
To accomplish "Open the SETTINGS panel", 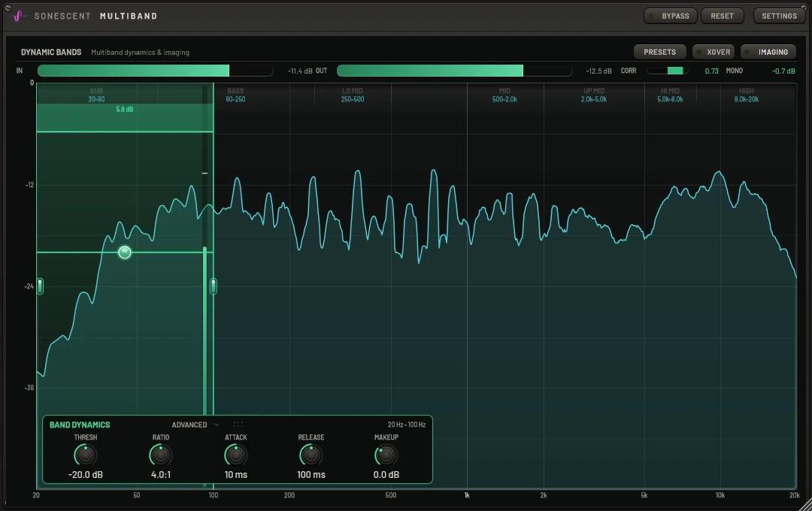I will pos(779,16).
